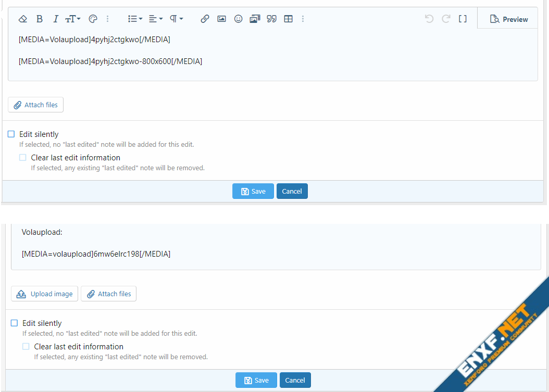Open the text color palette
The height and width of the screenshot is (392, 549).
tap(93, 19)
